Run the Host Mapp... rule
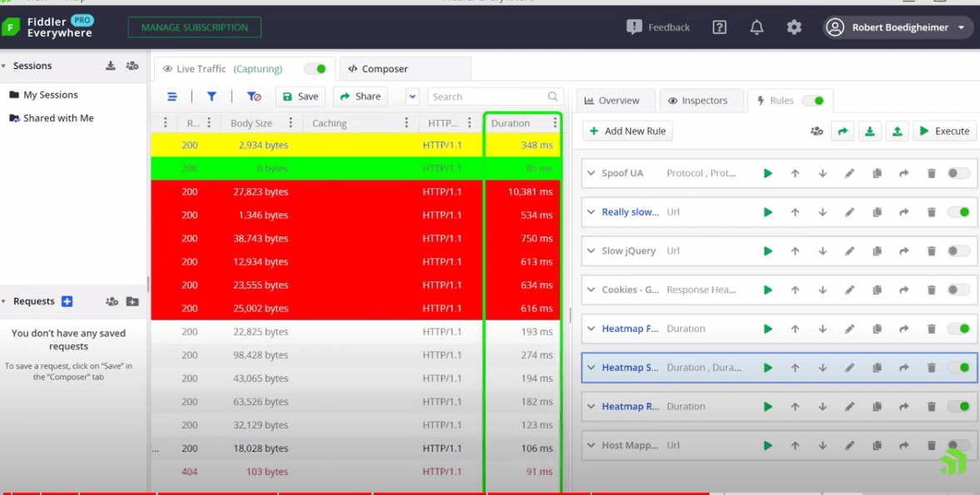Viewport: 980px width, 495px height. 768,446
